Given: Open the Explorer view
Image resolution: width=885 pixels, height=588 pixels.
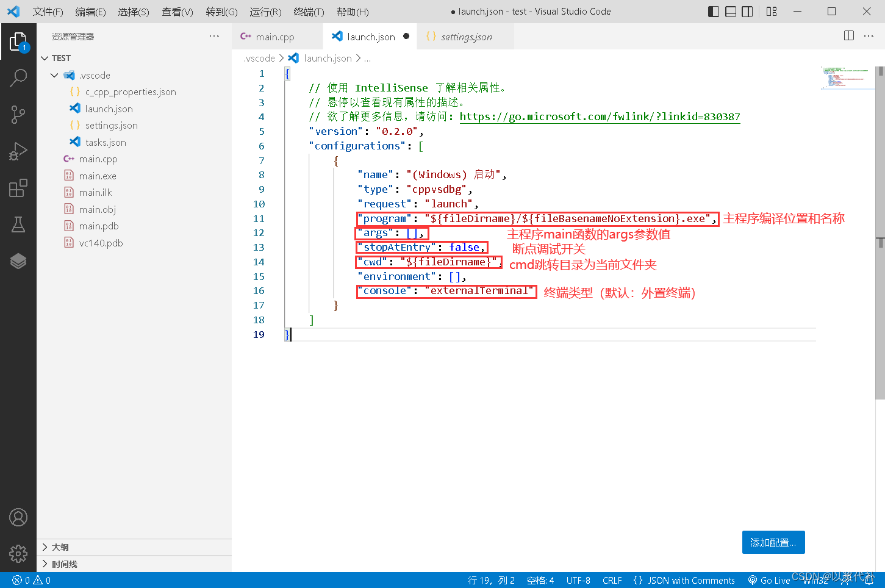Looking at the screenshot, I should 18,41.
